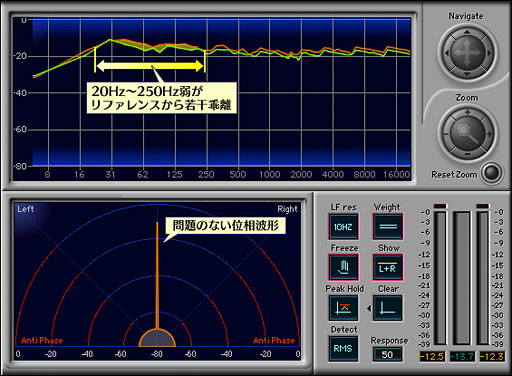
Task: Click the center meter readout -13.7
Action: coord(462,357)
